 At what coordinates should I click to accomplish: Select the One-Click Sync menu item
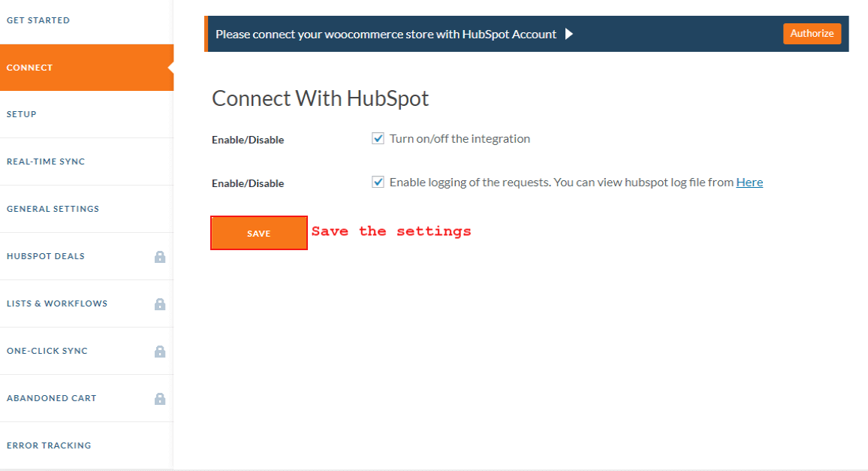[87, 352]
